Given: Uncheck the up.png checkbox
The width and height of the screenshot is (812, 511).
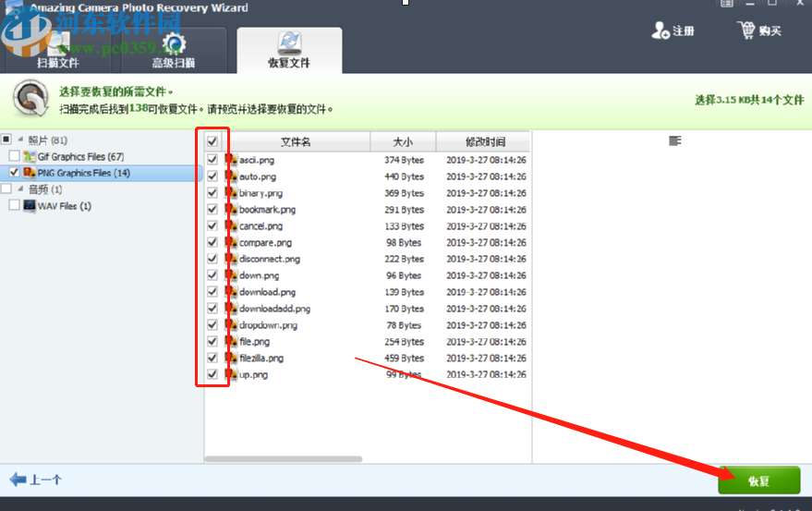Looking at the screenshot, I should (x=212, y=374).
